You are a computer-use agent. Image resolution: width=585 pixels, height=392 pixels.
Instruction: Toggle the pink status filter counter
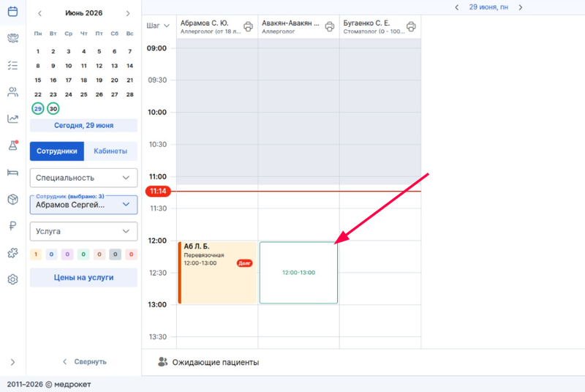coord(131,255)
